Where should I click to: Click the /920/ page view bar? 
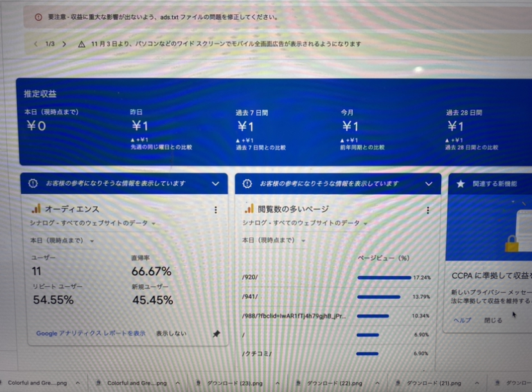384,278
